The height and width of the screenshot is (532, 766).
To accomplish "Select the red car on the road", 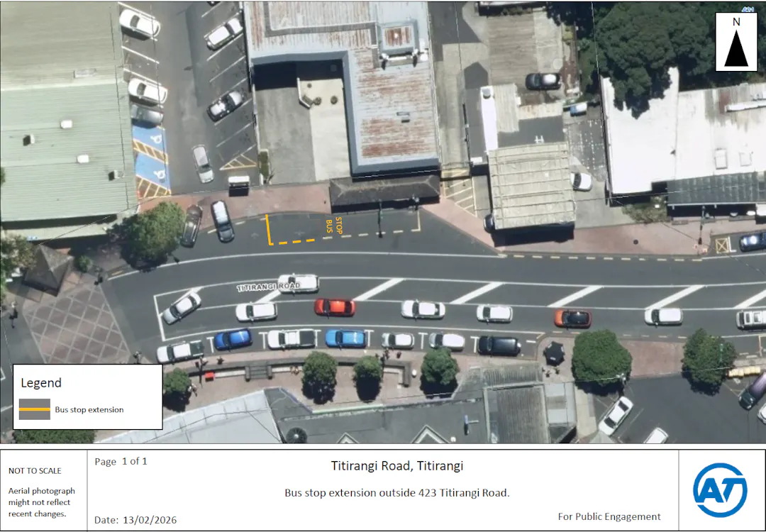I will (x=335, y=307).
